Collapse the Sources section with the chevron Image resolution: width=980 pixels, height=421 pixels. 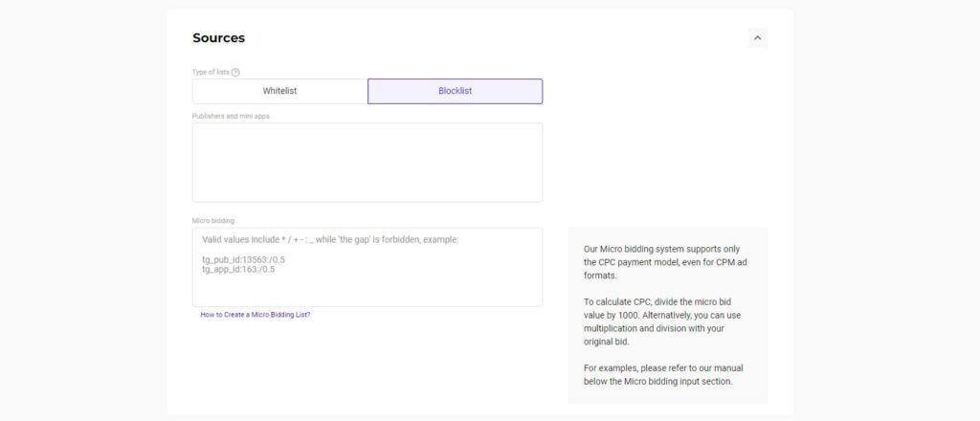pyautogui.click(x=758, y=38)
